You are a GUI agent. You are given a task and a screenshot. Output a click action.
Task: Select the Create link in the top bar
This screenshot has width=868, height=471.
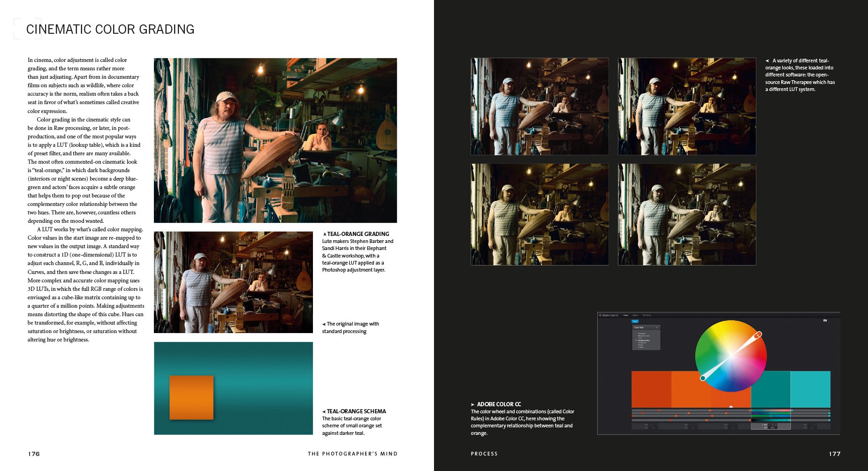(x=626, y=315)
